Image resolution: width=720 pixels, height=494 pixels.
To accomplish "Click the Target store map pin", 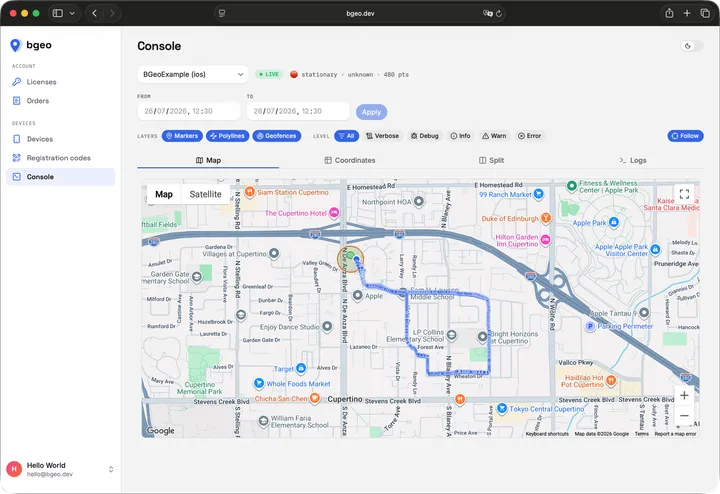I will pos(301,368).
